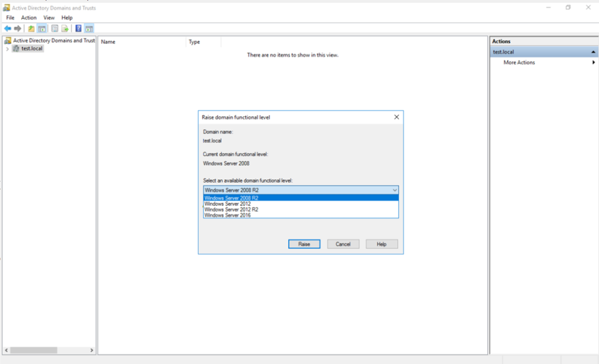The image size is (599, 364).
Task: Collapse the test.local section in Actions pane
Action: point(593,52)
